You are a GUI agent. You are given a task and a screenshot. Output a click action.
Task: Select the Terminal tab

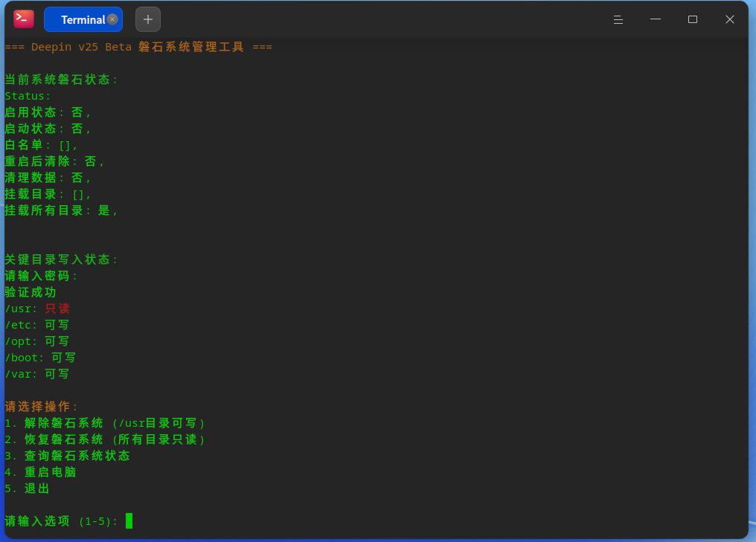83,19
